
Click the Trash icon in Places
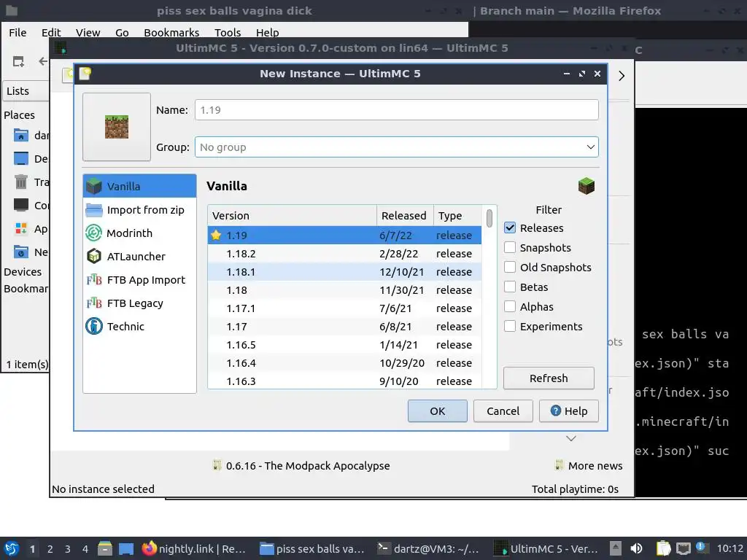pos(21,182)
